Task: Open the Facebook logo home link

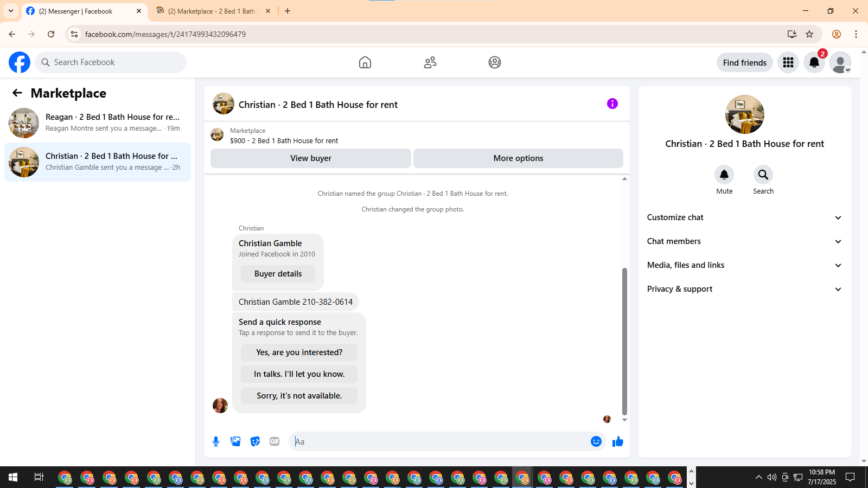Action: point(20,62)
